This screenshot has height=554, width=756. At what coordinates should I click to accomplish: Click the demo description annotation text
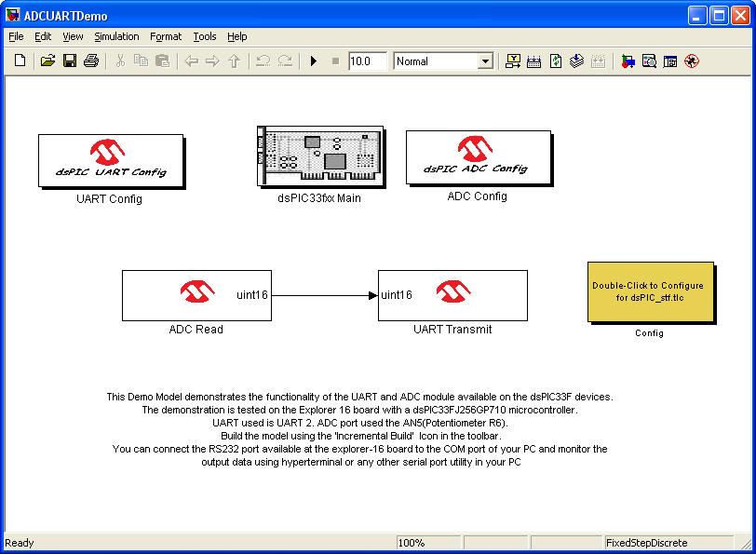pos(359,429)
